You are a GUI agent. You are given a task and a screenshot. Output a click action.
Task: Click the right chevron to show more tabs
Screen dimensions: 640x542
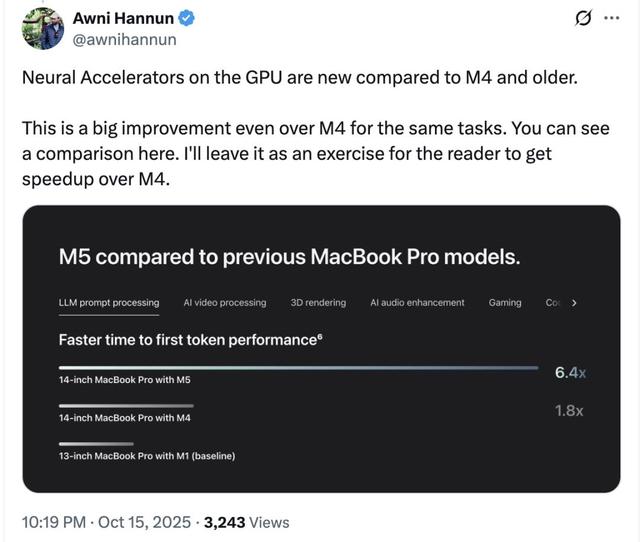point(573,302)
